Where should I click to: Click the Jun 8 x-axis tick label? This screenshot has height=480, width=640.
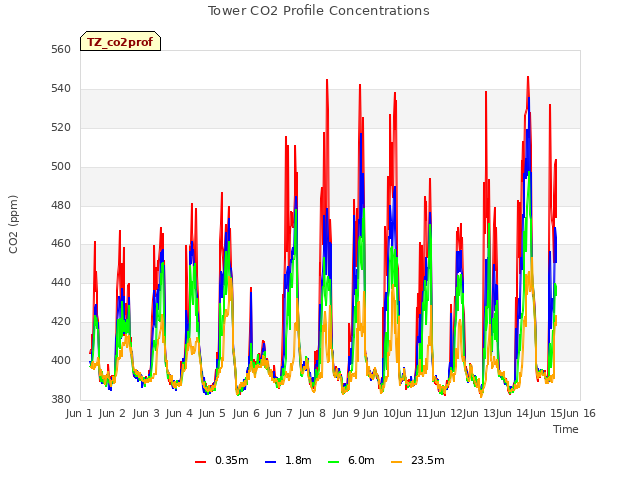click(312, 413)
